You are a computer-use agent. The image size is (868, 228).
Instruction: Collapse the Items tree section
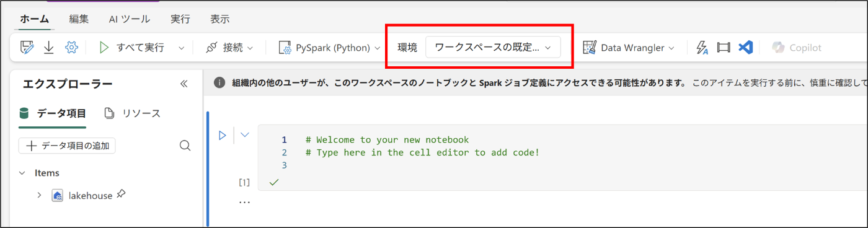click(22, 173)
